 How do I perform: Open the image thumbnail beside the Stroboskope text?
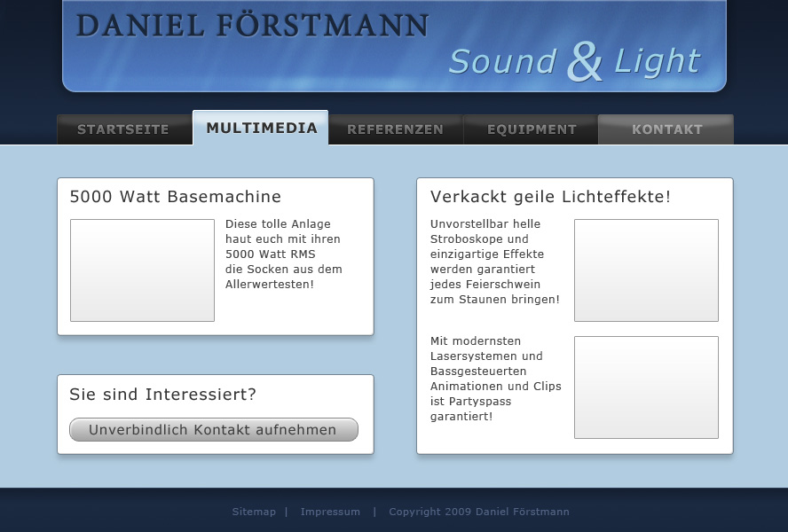[646, 270]
